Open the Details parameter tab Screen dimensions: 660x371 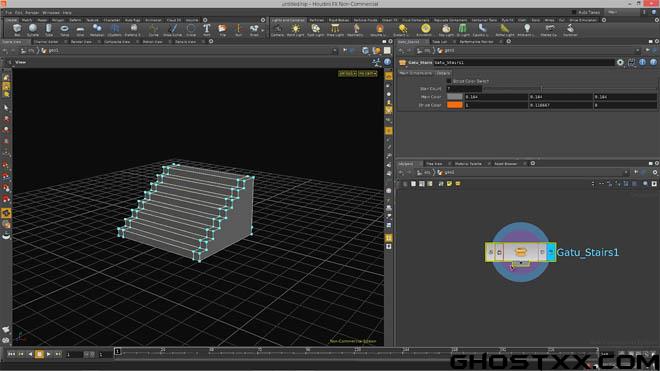443,73
